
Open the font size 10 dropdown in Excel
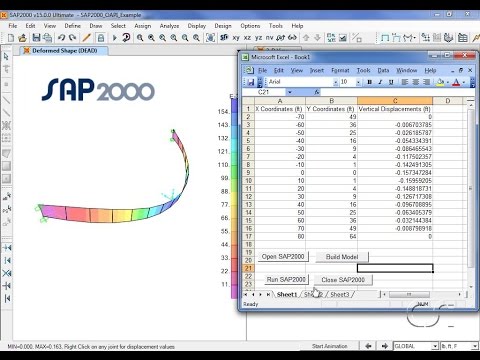[x=358, y=82]
